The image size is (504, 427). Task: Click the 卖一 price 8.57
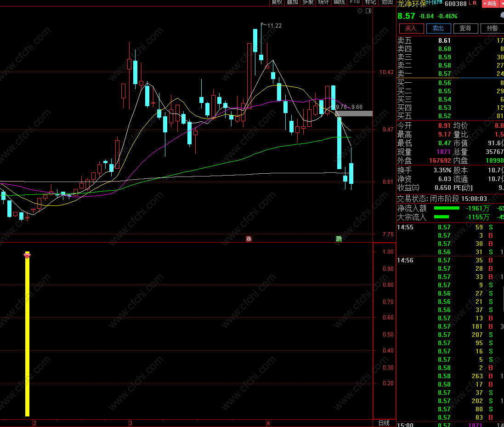pos(444,74)
